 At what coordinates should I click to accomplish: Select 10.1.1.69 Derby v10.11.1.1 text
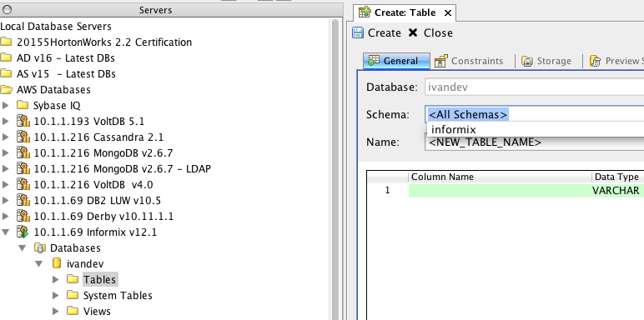103,216
